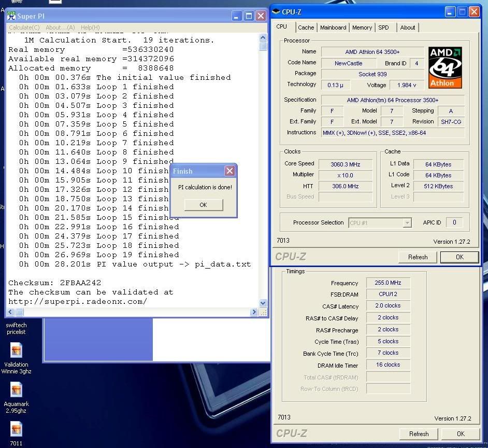Screen dimensions: 488x448
Task: Click the memory Frequency value '255.0 MHz'
Action: click(x=388, y=283)
